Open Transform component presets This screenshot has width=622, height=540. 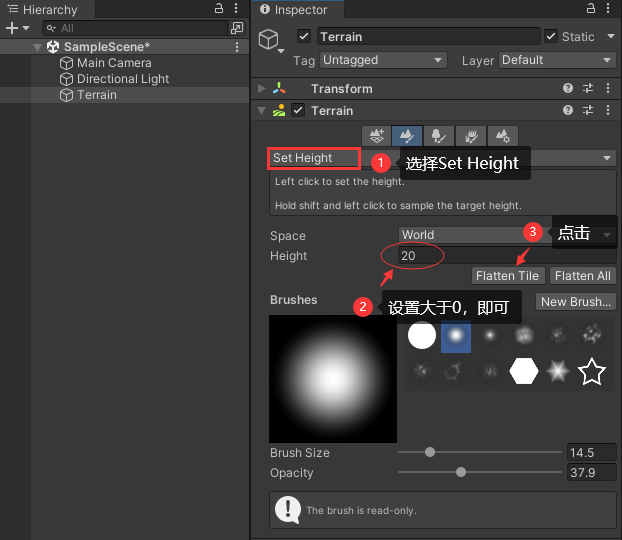(x=588, y=88)
